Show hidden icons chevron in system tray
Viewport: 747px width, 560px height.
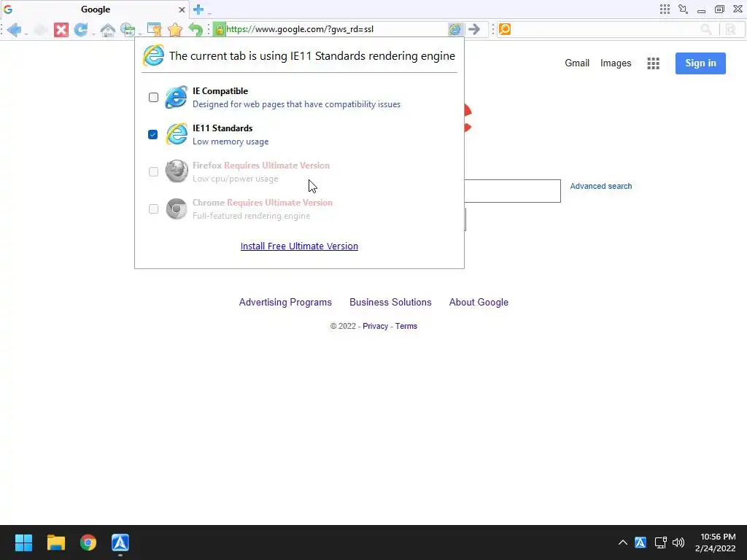(623, 542)
